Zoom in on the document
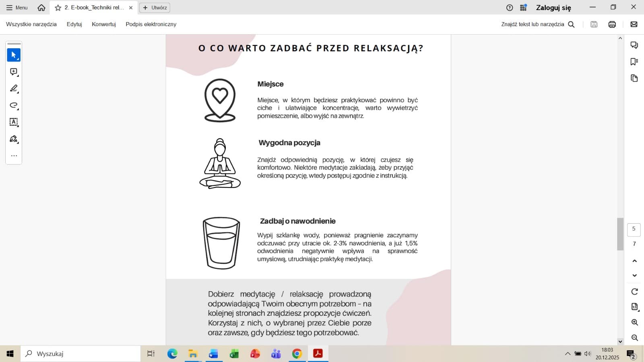Viewport: 644px width, 362px height. point(634,323)
